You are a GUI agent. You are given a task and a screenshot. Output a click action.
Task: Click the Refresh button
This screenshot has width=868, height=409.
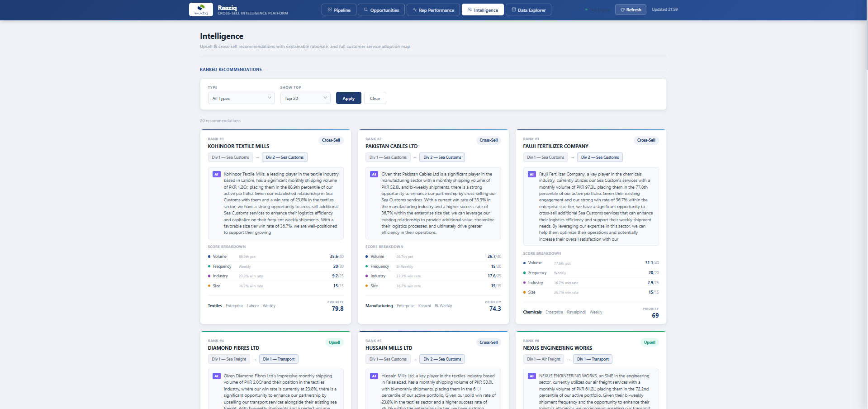tap(631, 10)
